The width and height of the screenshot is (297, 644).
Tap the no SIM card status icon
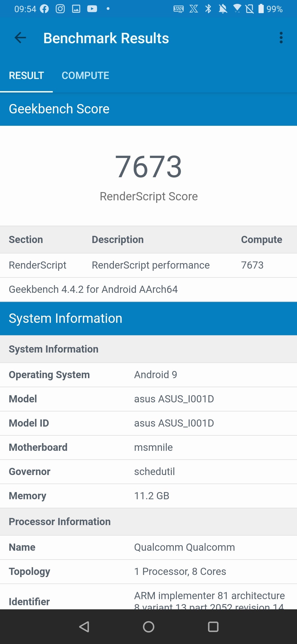coord(250,9)
